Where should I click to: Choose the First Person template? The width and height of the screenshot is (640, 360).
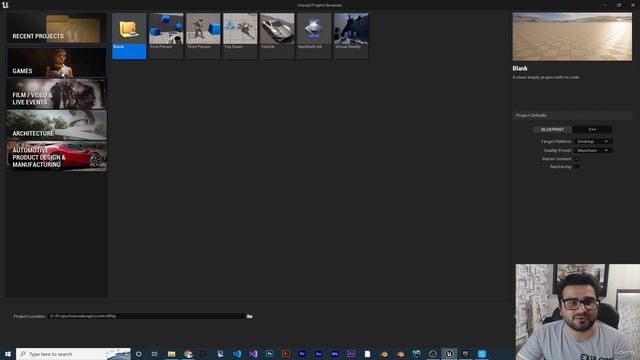click(166, 36)
